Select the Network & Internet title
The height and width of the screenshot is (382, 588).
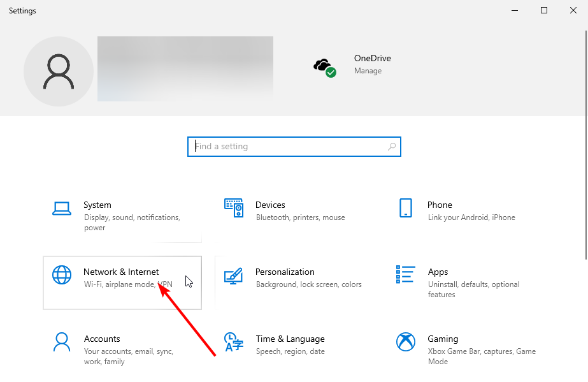[x=121, y=272]
